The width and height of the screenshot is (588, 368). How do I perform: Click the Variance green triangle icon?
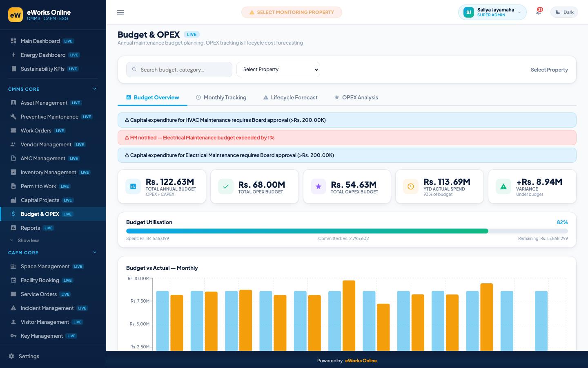coord(503,186)
